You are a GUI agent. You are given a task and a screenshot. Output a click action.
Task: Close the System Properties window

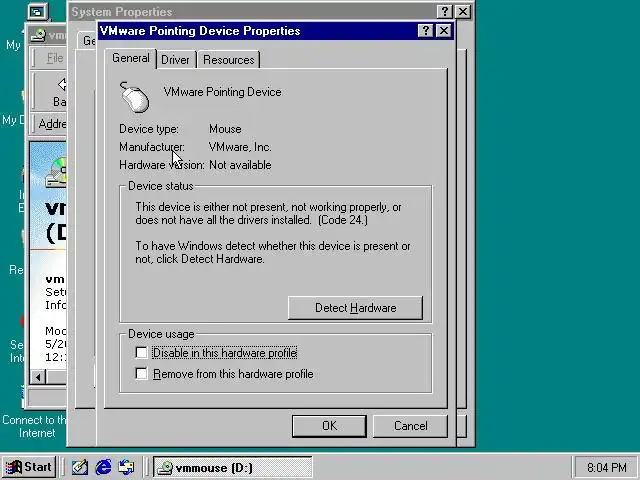pos(462,11)
